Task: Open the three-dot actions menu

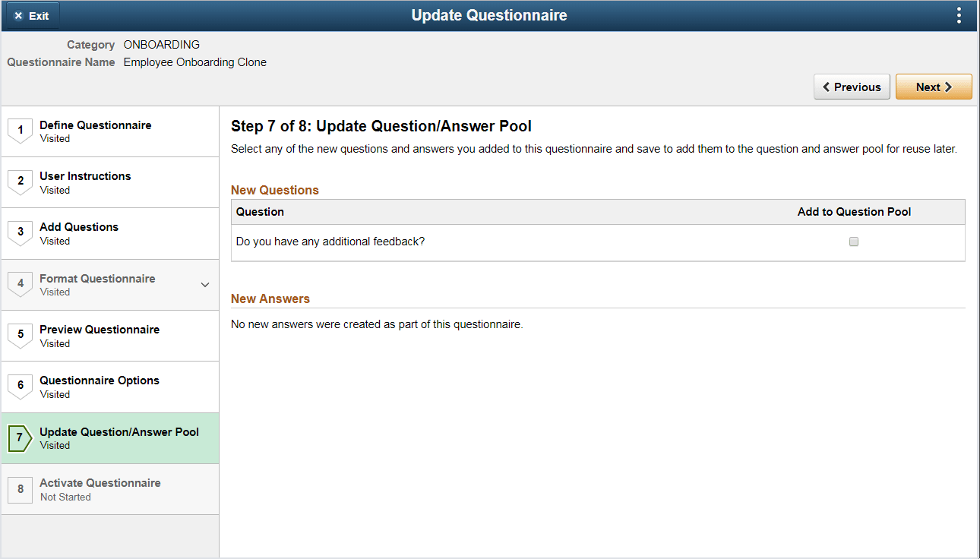Action: [x=959, y=14]
